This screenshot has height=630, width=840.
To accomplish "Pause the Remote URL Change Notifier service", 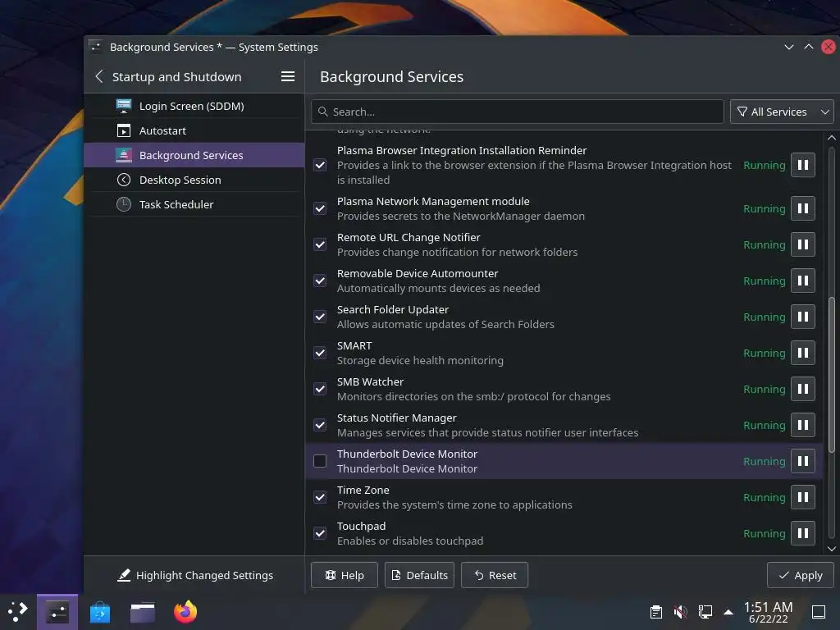I will (802, 244).
